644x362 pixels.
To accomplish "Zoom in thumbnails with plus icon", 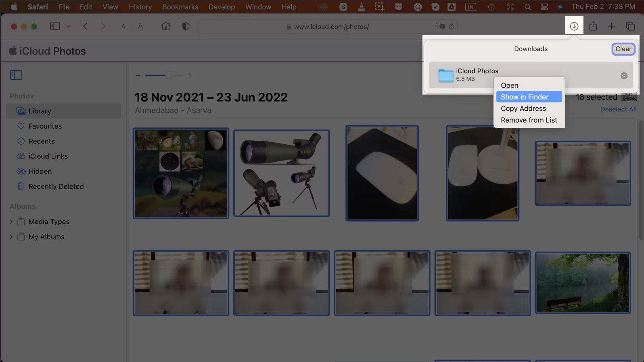I will click(x=190, y=75).
